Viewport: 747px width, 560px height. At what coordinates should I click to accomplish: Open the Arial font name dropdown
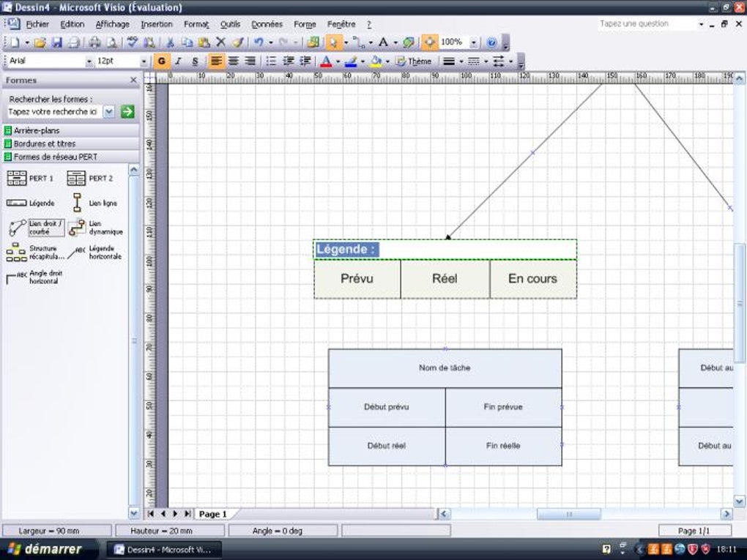pyautogui.click(x=90, y=61)
